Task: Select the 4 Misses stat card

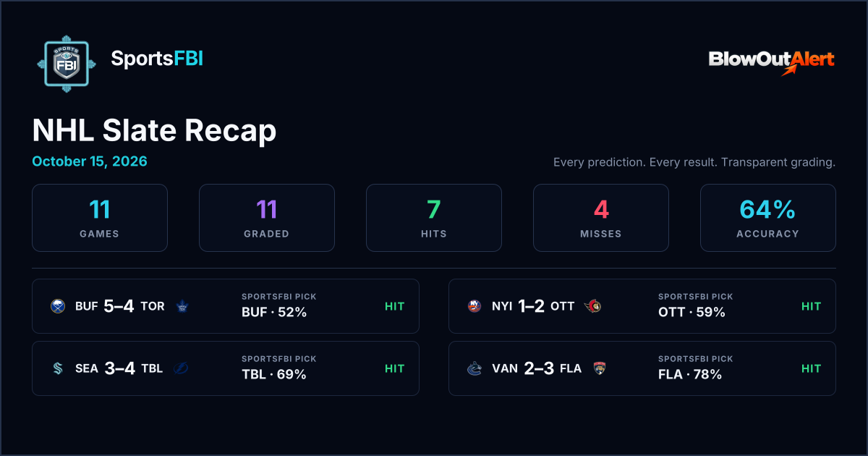Action: 601,218
